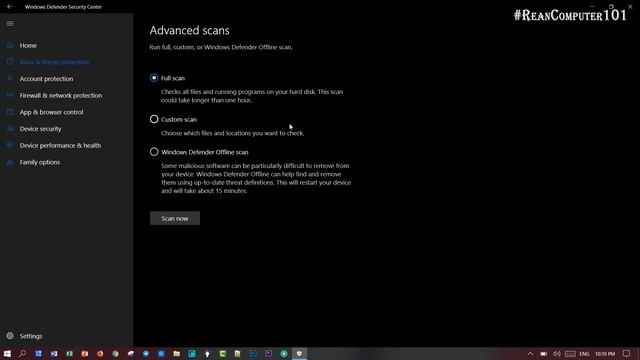640x360 pixels.
Task: Click the Windows Defender shield taskbar icon
Action: pos(299,353)
